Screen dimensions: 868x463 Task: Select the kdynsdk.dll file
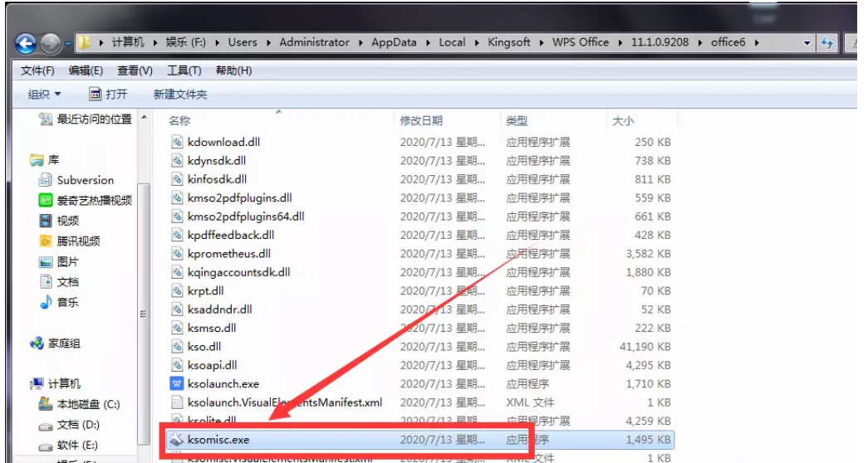point(217,161)
